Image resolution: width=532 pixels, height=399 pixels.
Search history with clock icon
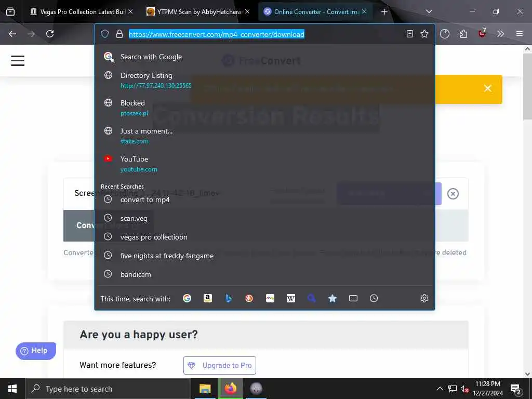click(374, 298)
